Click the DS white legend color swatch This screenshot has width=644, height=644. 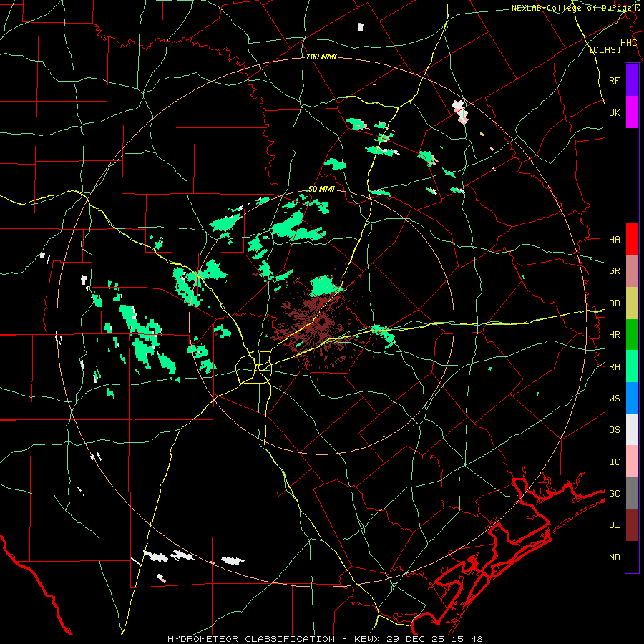632,429
